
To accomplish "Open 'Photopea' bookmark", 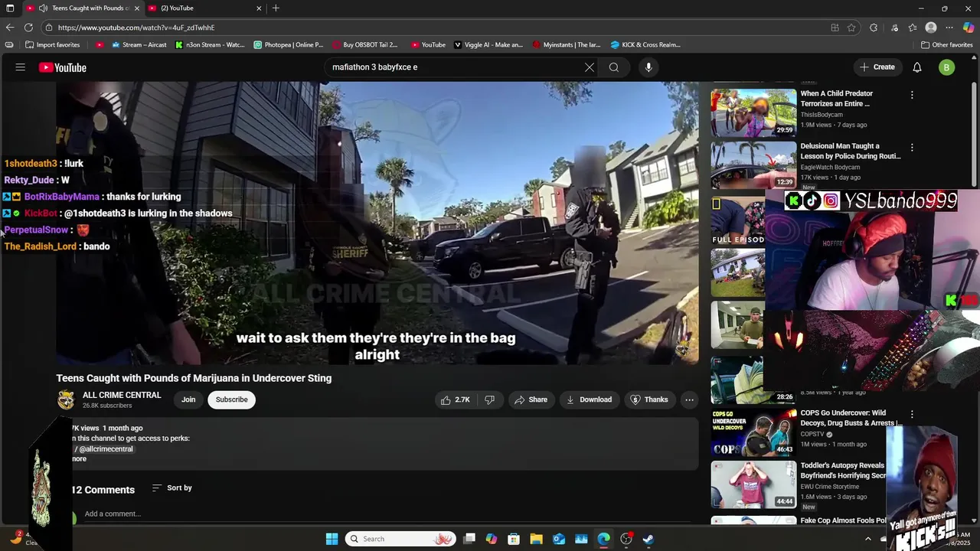I will [289, 45].
